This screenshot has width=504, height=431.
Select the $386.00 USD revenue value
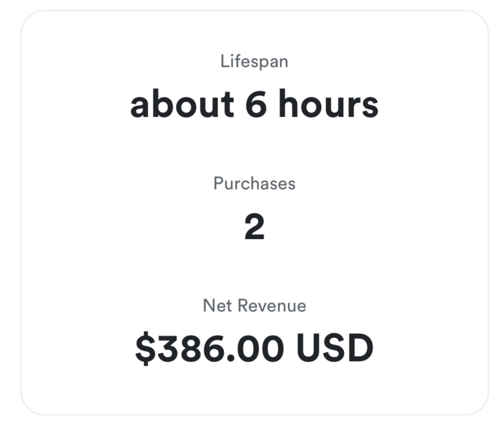(x=254, y=348)
